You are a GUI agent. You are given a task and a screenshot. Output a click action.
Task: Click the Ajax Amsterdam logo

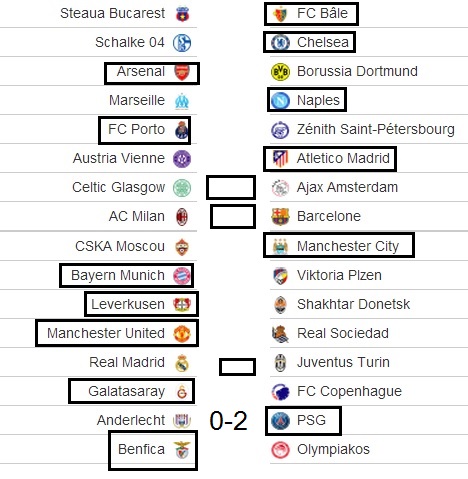[x=280, y=188]
